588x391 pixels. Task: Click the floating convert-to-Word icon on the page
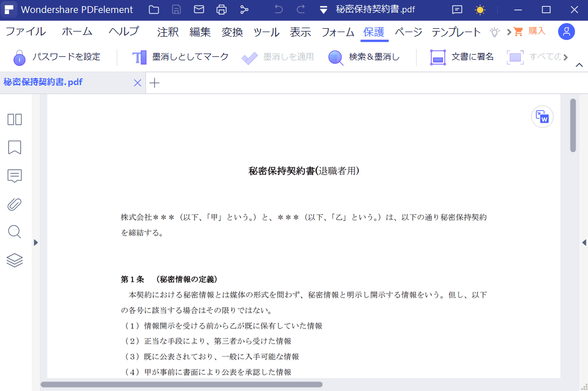(x=542, y=117)
